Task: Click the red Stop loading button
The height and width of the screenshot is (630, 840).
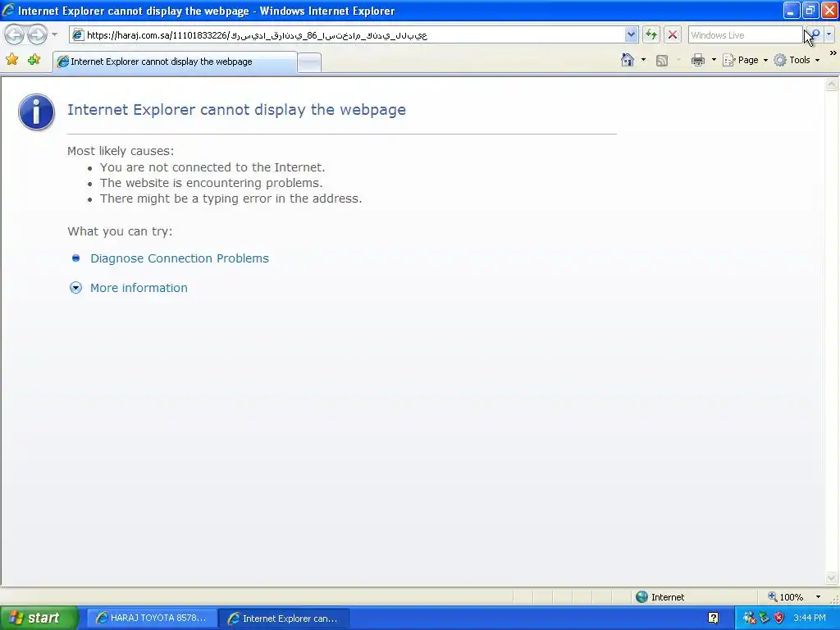Action: pyautogui.click(x=673, y=34)
